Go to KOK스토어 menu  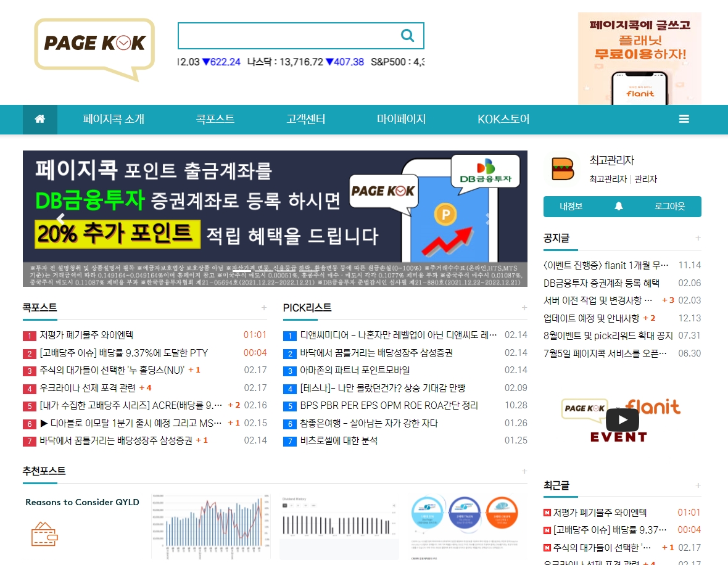[x=503, y=119]
